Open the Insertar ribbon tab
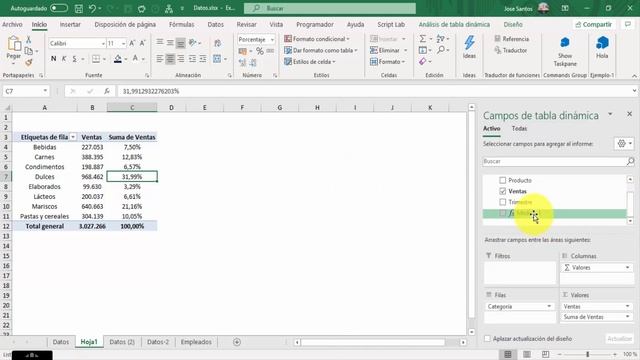 [x=70, y=24]
